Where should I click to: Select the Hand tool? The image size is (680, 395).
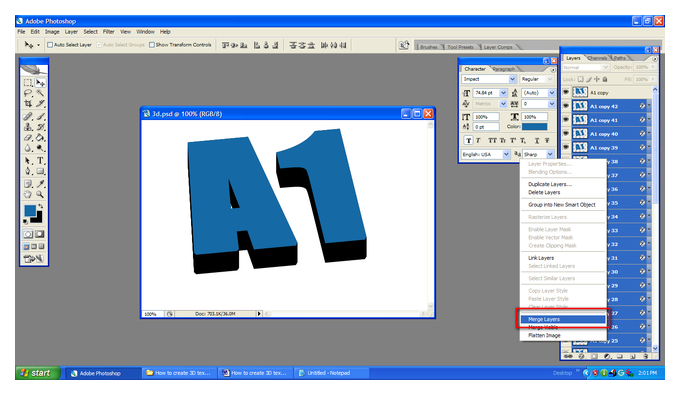click(x=28, y=194)
